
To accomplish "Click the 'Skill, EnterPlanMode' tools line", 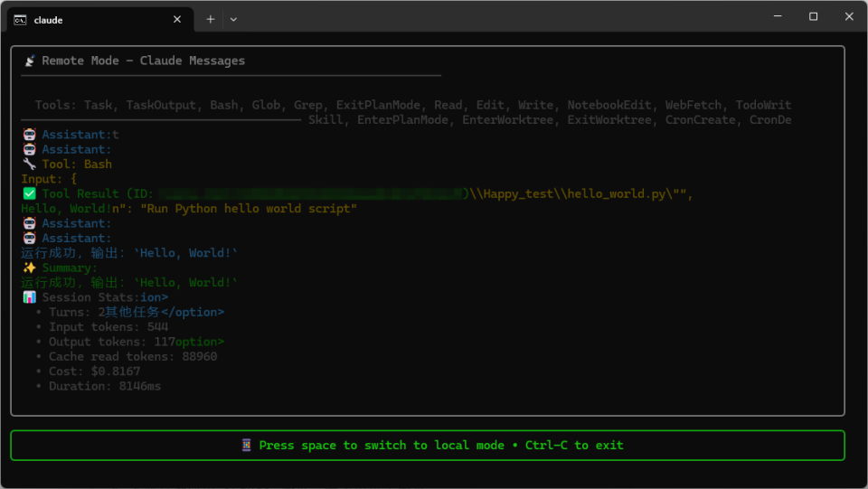I will click(x=550, y=120).
